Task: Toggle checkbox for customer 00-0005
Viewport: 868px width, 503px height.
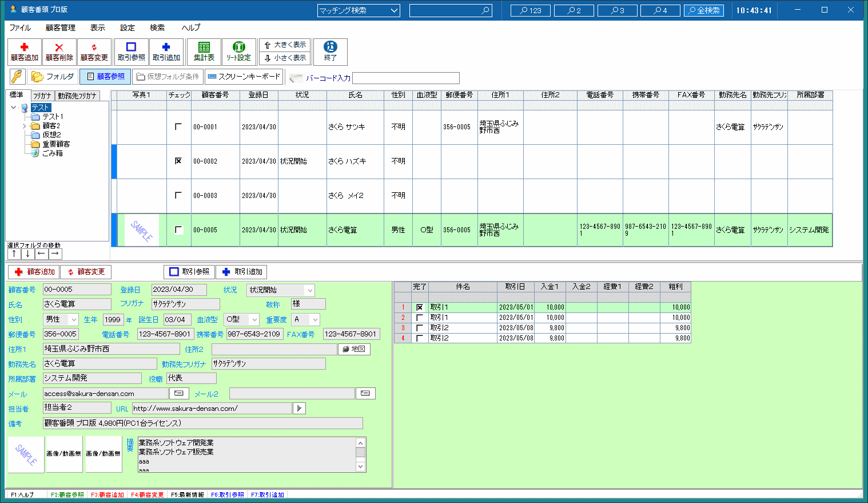Action: (x=178, y=229)
